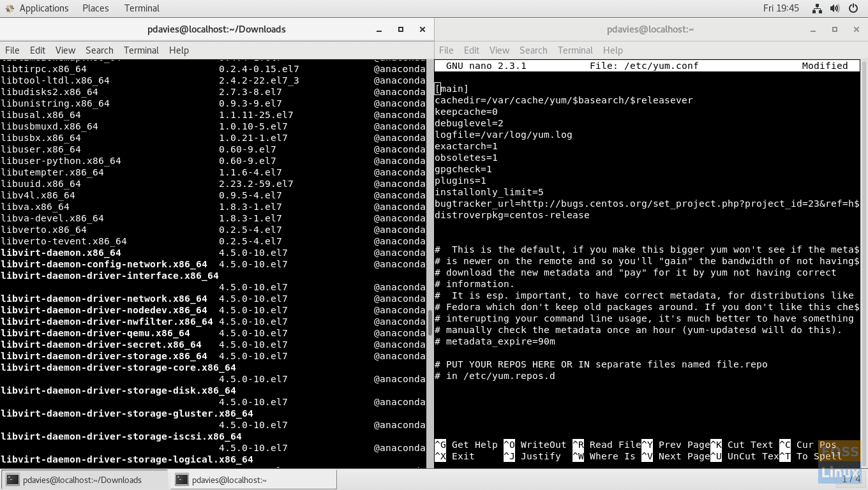Click the plugins=1 line
The width and height of the screenshot is (868, 490).
click(460, 181)
